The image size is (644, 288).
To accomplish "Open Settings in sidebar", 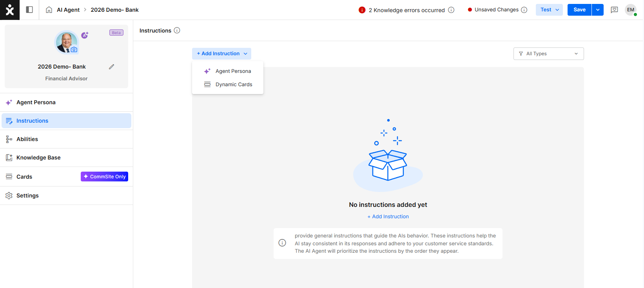I will tap(67, 196).
